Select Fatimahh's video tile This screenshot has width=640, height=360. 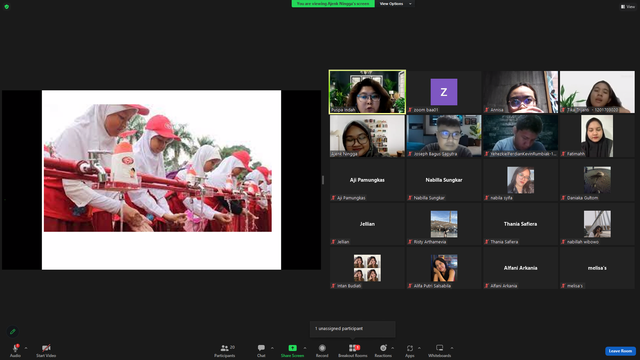(597, 136)
